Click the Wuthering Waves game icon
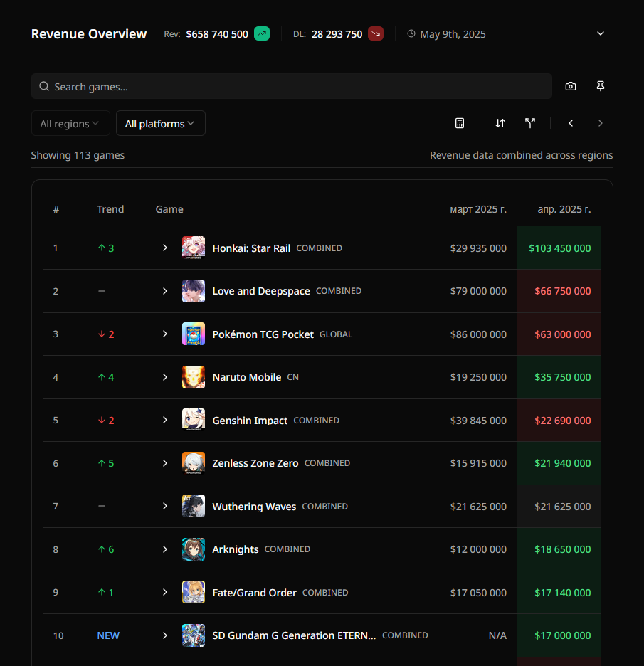The width and height of the screenshot is (644, 666). coord(194,506)
